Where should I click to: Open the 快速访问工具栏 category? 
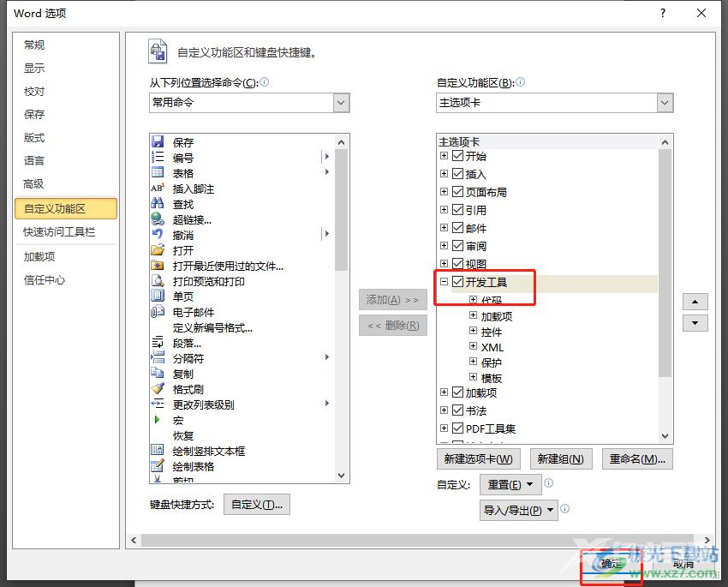(59, 231)
